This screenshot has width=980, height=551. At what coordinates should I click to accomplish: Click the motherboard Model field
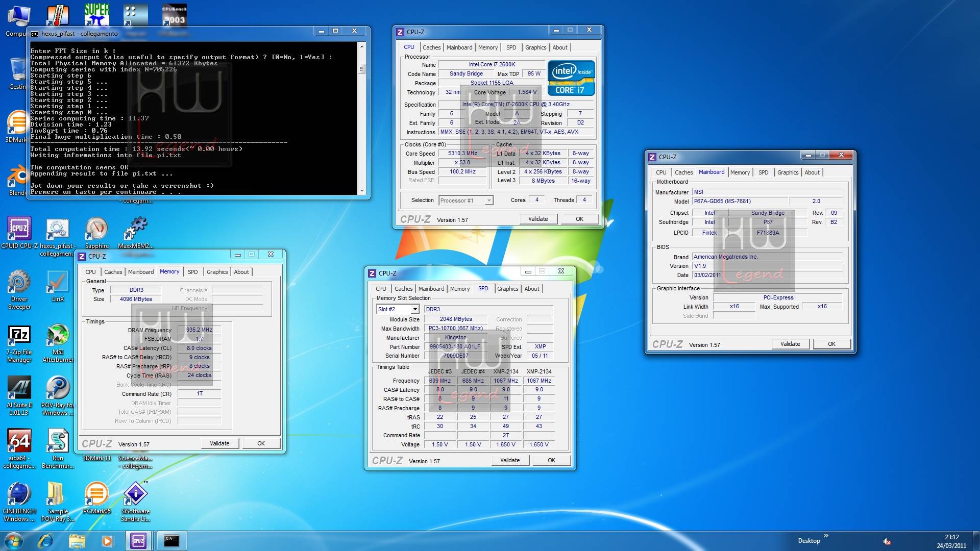pyautogui.click(x=740, y=201)
